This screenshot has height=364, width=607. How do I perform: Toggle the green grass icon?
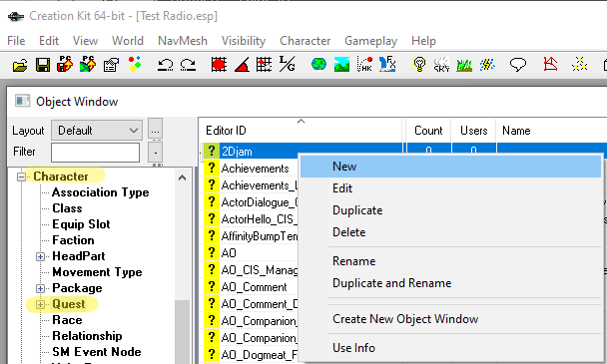tap(464, 65)
